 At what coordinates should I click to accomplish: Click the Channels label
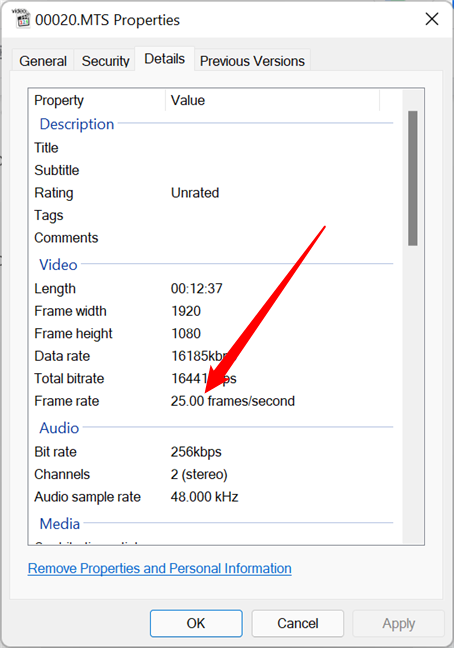tap(62, 474)
